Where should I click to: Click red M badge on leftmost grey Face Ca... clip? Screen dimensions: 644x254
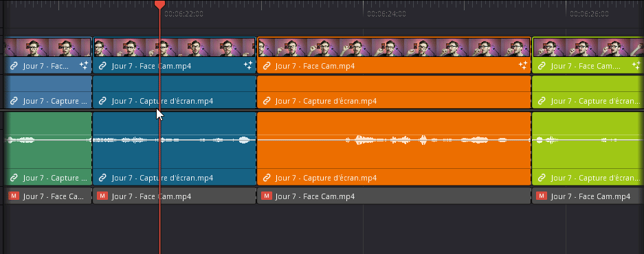pos(14,196)
